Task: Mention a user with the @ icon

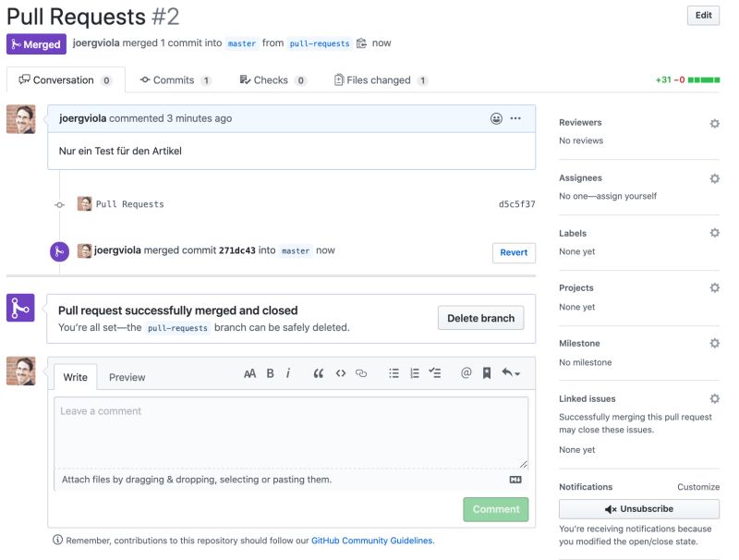Action: (465, 373)
